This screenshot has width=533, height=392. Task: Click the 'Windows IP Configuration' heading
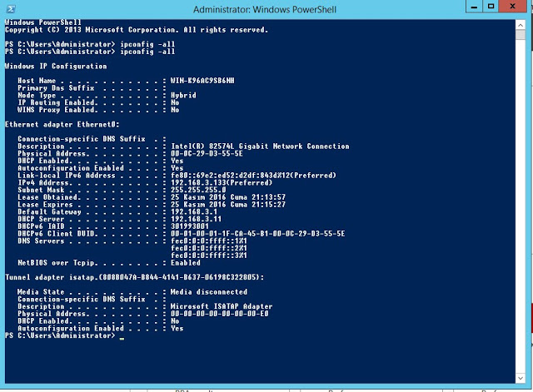click(x=55, y=65)
